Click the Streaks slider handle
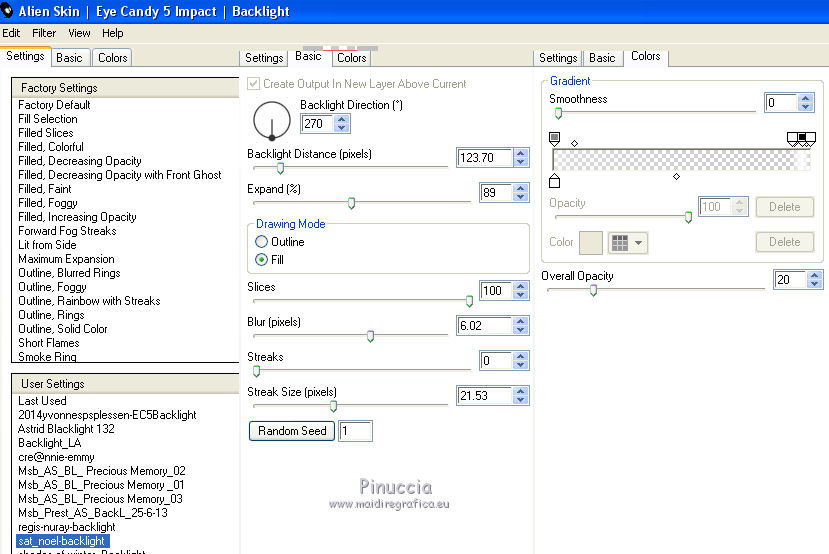 click(256, 371)
